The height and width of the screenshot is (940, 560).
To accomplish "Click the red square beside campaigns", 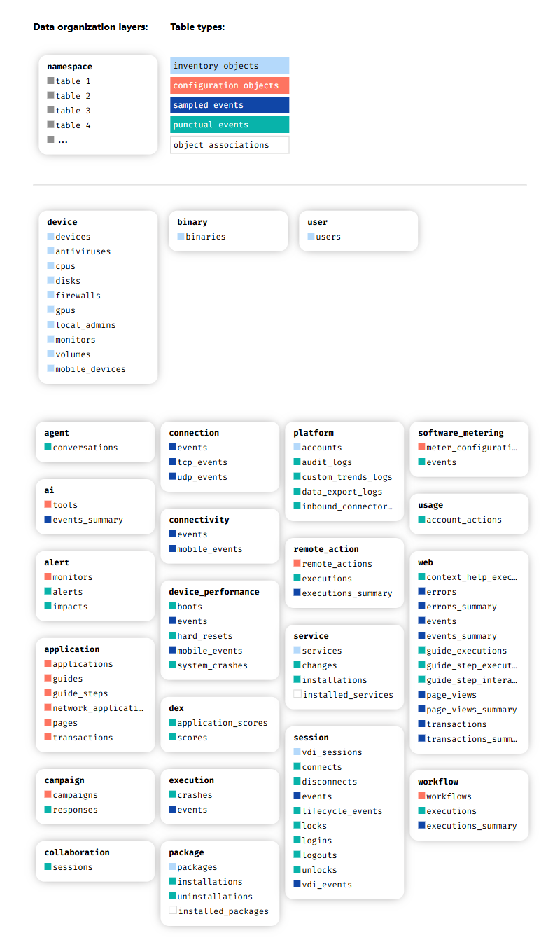I will pos(48,795).
